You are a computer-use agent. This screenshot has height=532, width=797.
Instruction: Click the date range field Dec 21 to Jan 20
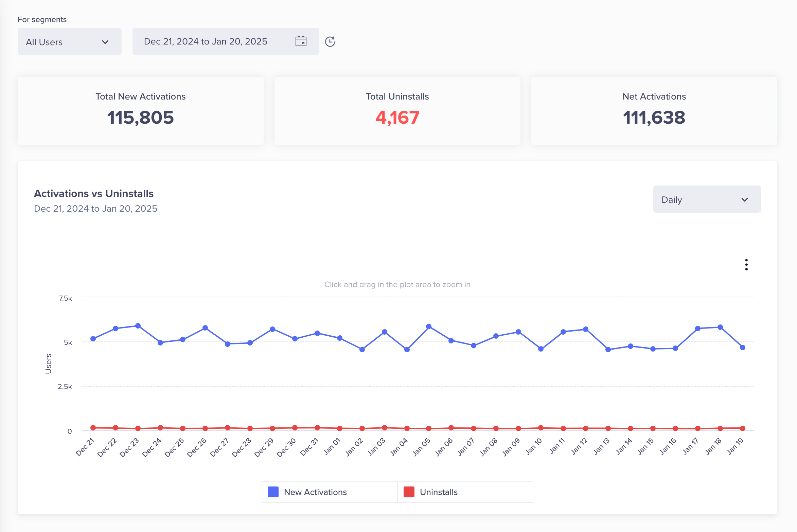tap(226, 41)
